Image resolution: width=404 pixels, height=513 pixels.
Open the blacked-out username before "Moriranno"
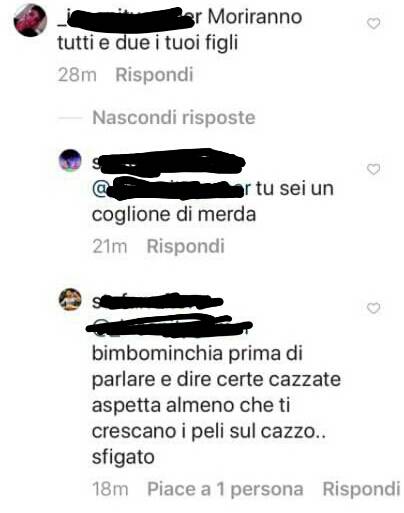click(x=130, y=17)
